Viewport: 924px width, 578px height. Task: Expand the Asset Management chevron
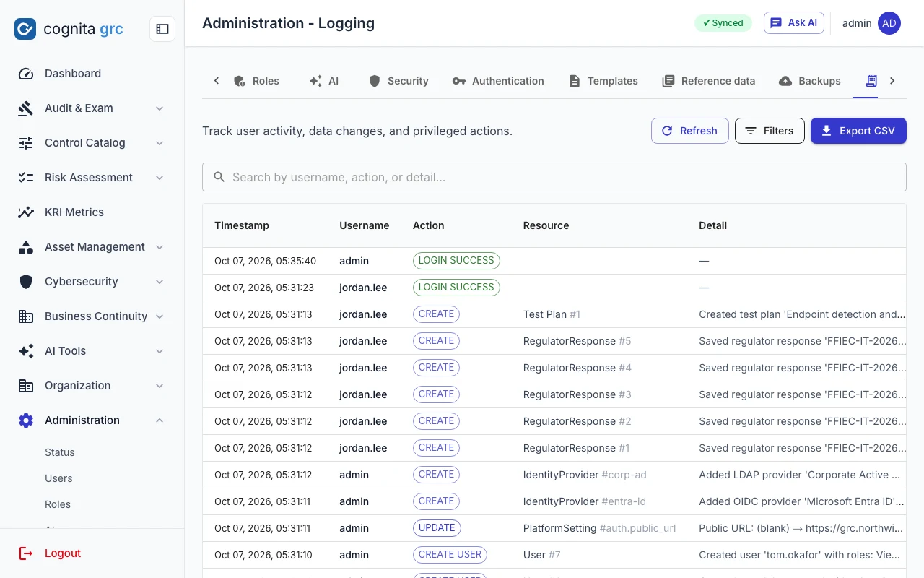coord(160,247)
